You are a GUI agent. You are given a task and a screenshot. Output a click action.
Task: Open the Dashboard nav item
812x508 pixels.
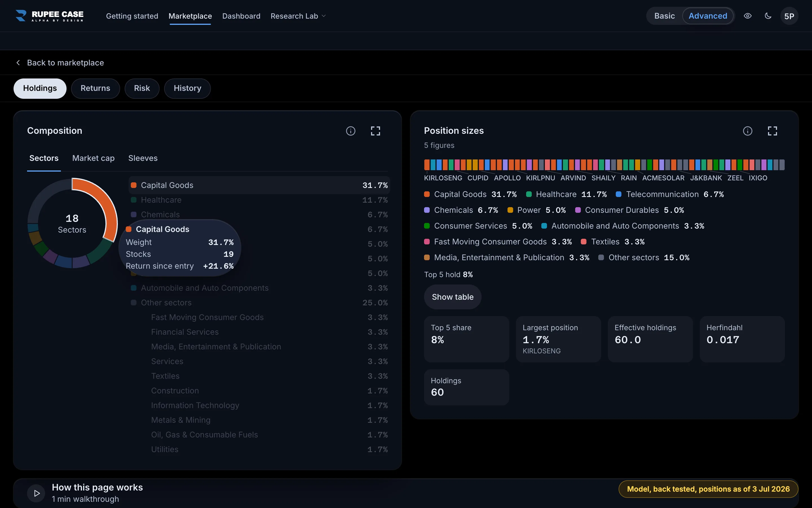pyautogui.click(x=241, y=16)
